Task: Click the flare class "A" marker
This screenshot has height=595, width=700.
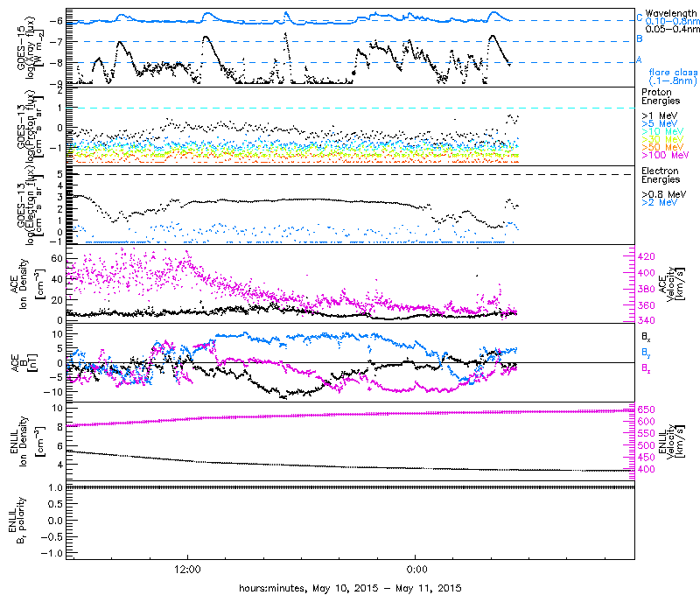Action: [x=640, y=59]
